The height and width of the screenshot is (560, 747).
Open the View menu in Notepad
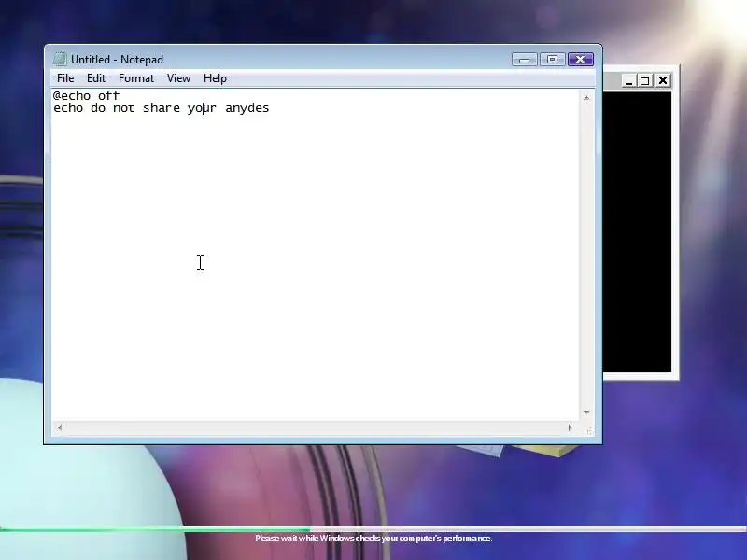[x=178, y=78]
